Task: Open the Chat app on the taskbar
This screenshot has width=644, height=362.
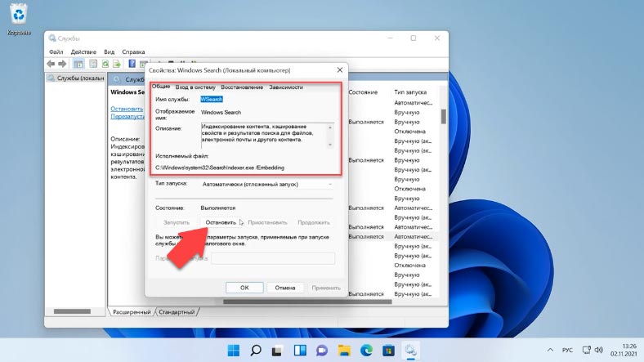Action: click(322, 350)
